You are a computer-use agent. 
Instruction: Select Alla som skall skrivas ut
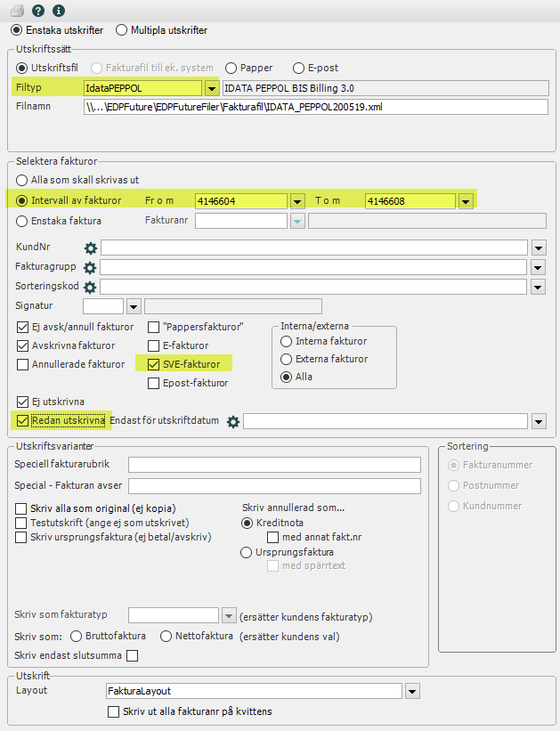(21, 180)
